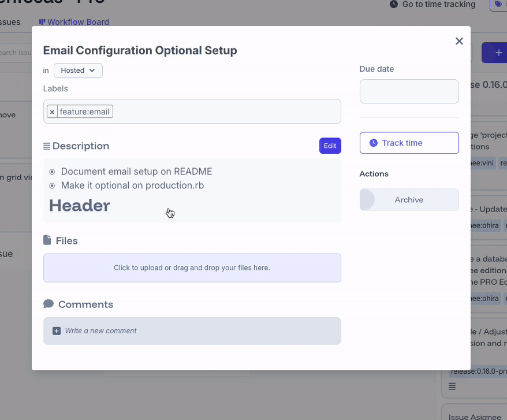The height and width of the screenshot is (420, 507).
Task: Switch to the Workflow Board tab
Action: pyautogui.click(x=74, y=22)
